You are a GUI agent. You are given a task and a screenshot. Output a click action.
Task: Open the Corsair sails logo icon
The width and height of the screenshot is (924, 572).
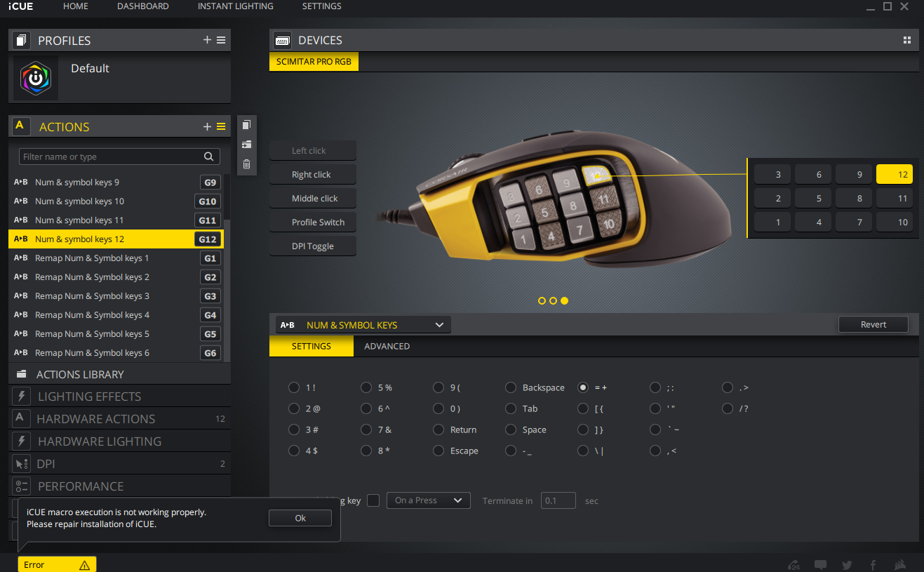point(900,564)
